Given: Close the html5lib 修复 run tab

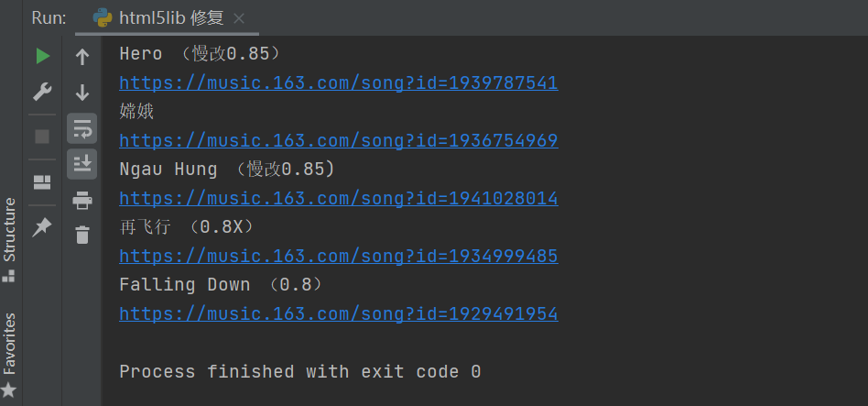Looking at the screenshot, I should 239,19.
